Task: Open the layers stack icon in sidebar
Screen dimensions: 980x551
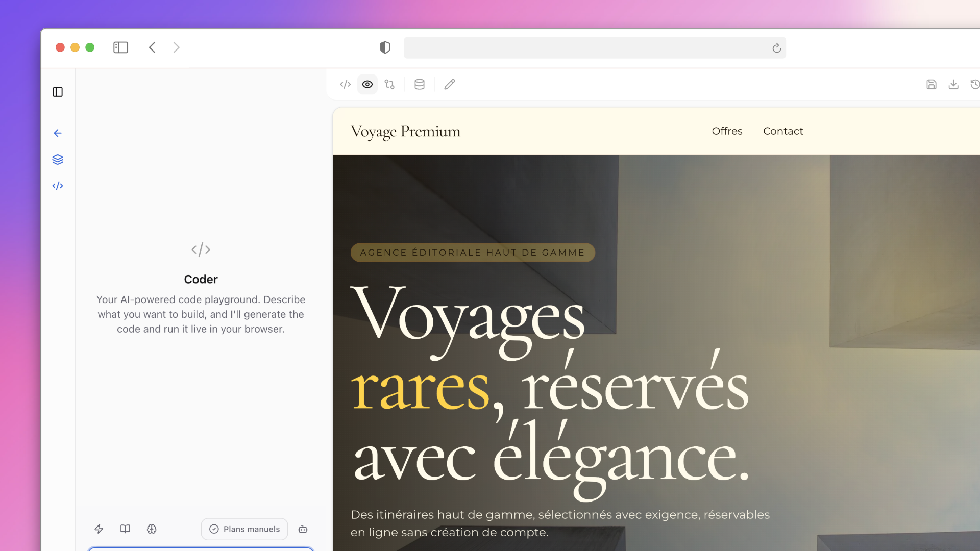Action: [x=58, y=160]
